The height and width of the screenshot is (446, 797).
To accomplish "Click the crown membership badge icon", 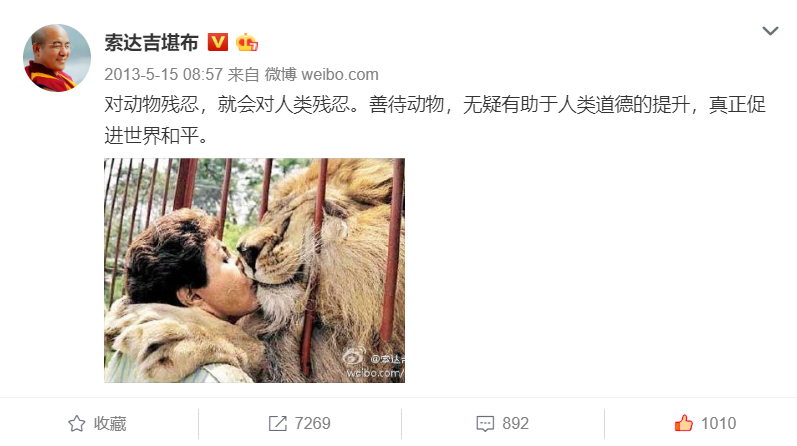I will point(247,42).
